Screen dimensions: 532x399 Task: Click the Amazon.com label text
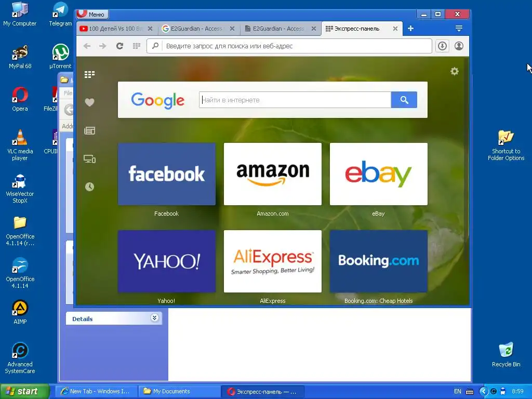tap(272, 214)
